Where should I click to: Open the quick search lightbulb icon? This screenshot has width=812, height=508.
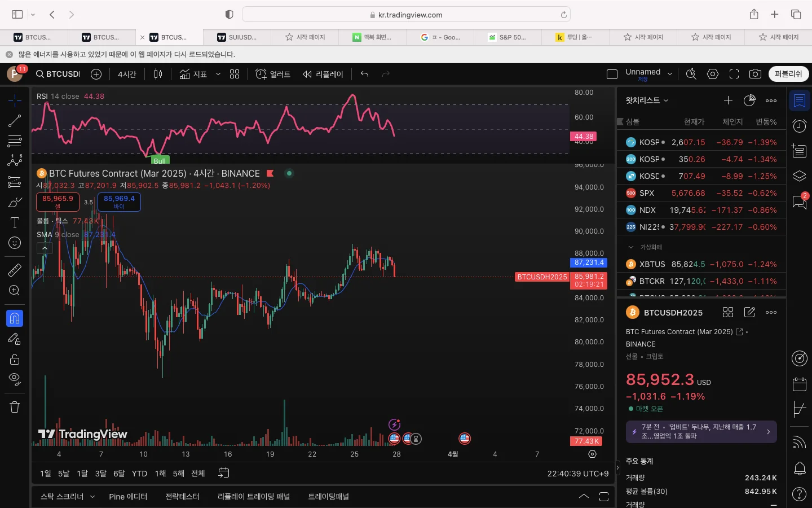click(691, 74)
